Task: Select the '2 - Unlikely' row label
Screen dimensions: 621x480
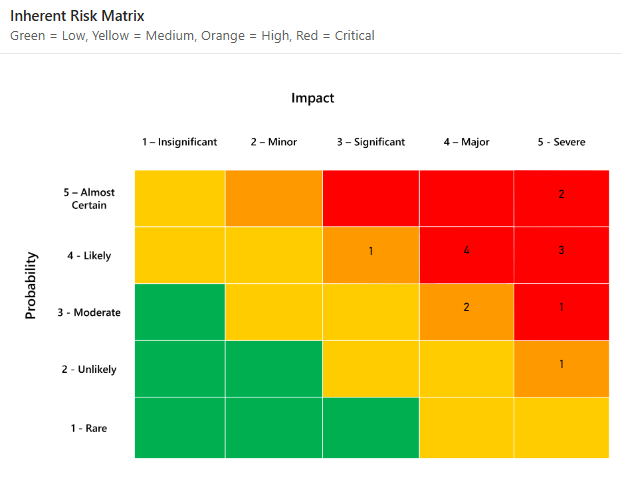Action: click(89, 370)
